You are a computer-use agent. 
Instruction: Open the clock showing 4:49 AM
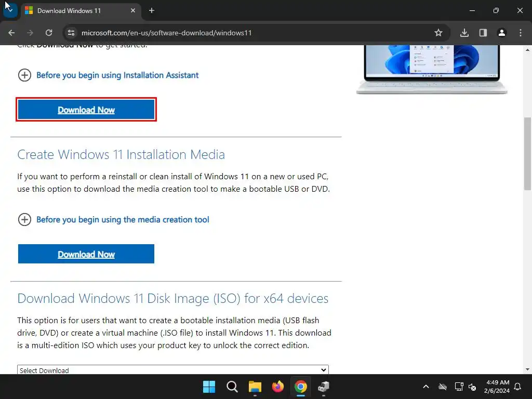pyautogui.click(x=497, y=387)
